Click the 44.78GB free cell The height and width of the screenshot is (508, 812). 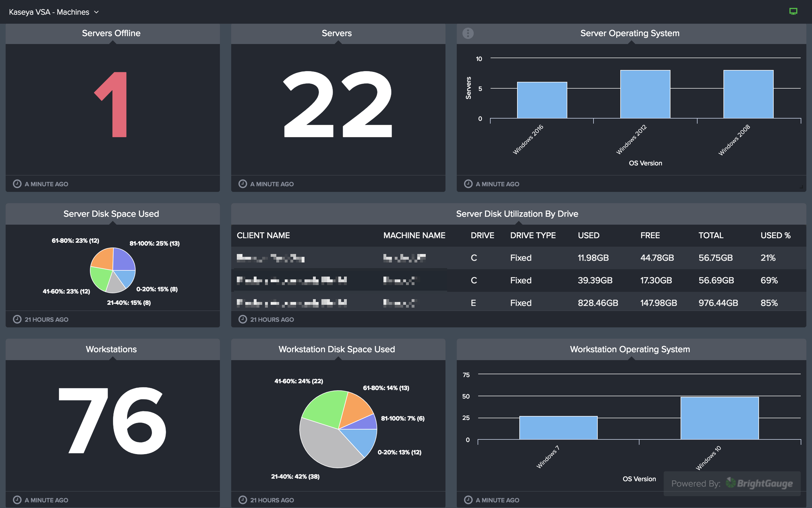(x=657, y=258)
